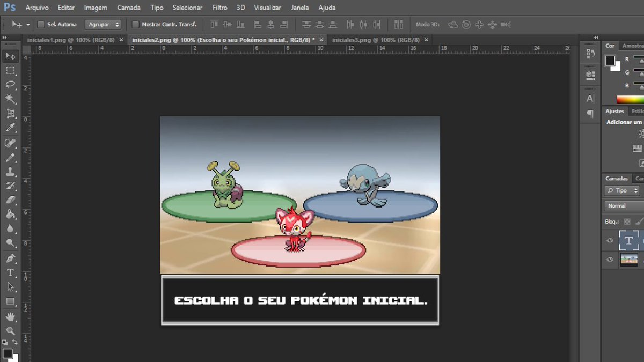Open the Arquivo menu
This screenshot has width=644, height=362.
(x=37, y=8)
